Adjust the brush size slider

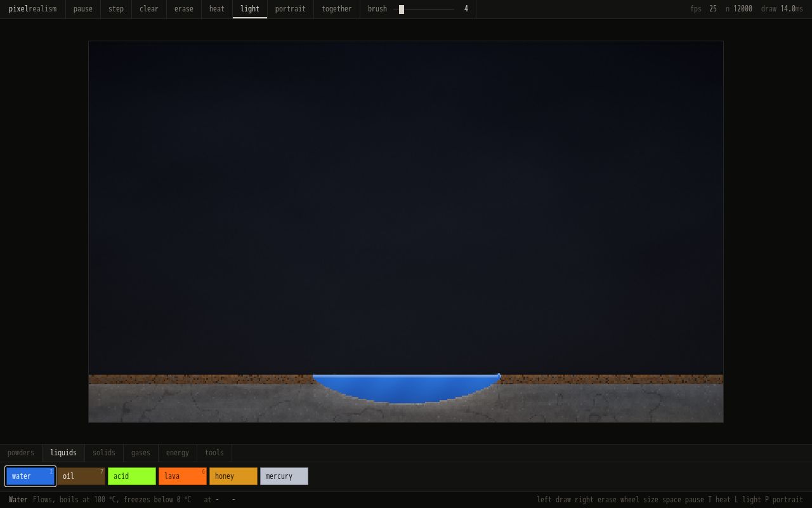[424, 10]
